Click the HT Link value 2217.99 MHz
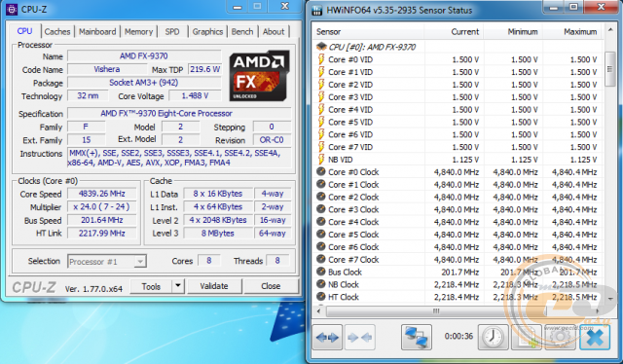Image resolution: width=623 pixels, height=364 pixels. (101, 234)
